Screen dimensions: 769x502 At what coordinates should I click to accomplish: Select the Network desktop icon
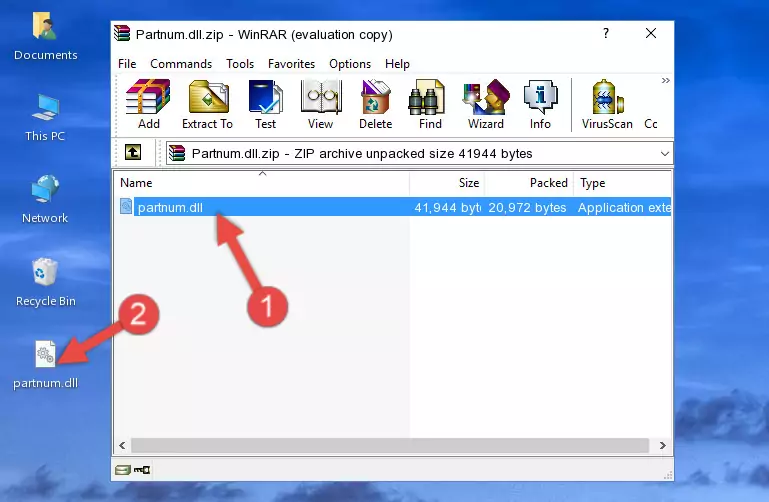(x=45, y=200)
